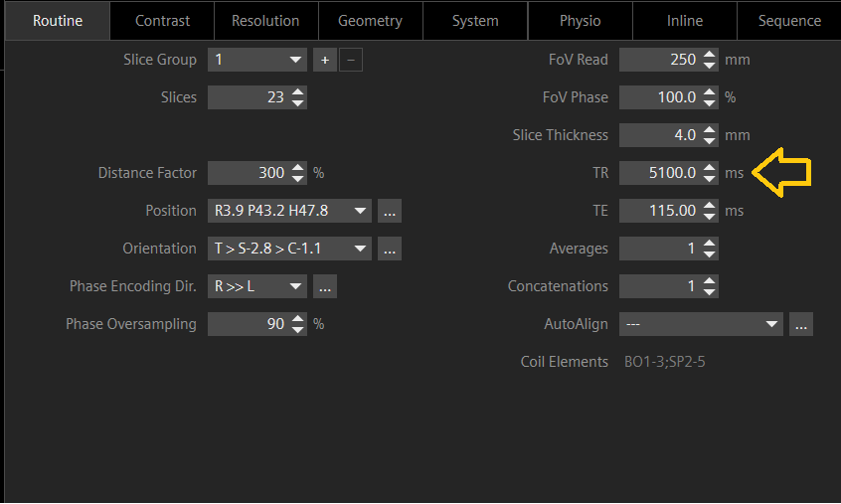
Task: Increase TE with up arrow
Action: (710, 206)
